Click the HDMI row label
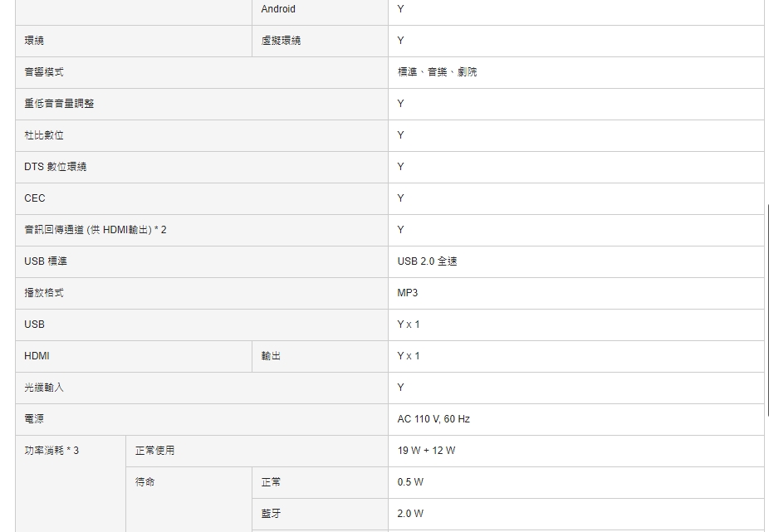The width and height of the screenshot is (769, 532). (x=37, y=356)
